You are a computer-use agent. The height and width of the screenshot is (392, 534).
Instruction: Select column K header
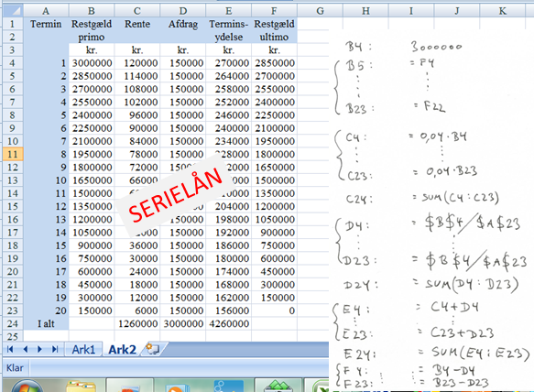click(x=502, y=11)
